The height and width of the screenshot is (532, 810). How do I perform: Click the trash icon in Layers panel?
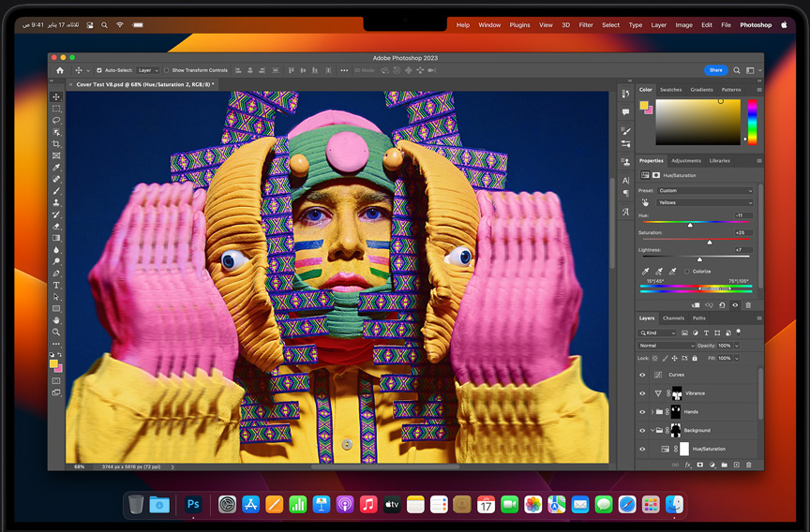click(x=748, y=465)
